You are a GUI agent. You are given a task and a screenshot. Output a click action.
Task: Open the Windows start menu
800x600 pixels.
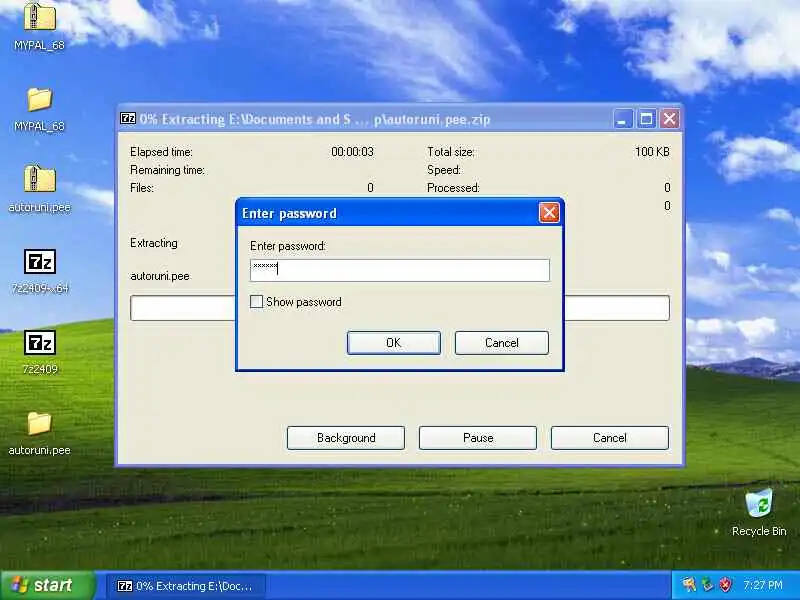click(47, 585)
